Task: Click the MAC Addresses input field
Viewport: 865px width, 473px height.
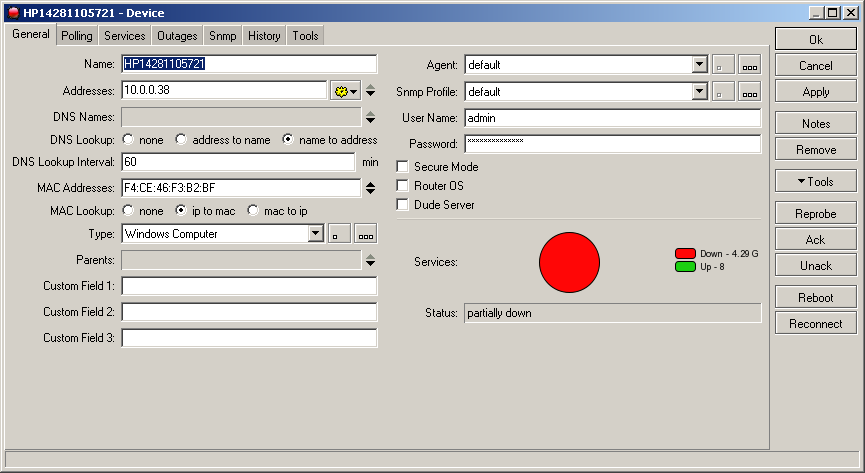Action: pos(241,188)
